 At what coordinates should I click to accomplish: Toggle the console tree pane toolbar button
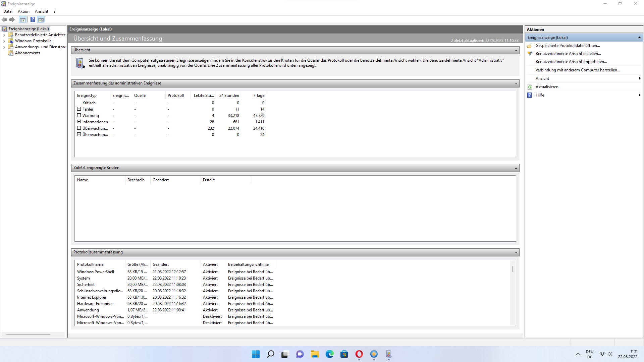[23, 20]
